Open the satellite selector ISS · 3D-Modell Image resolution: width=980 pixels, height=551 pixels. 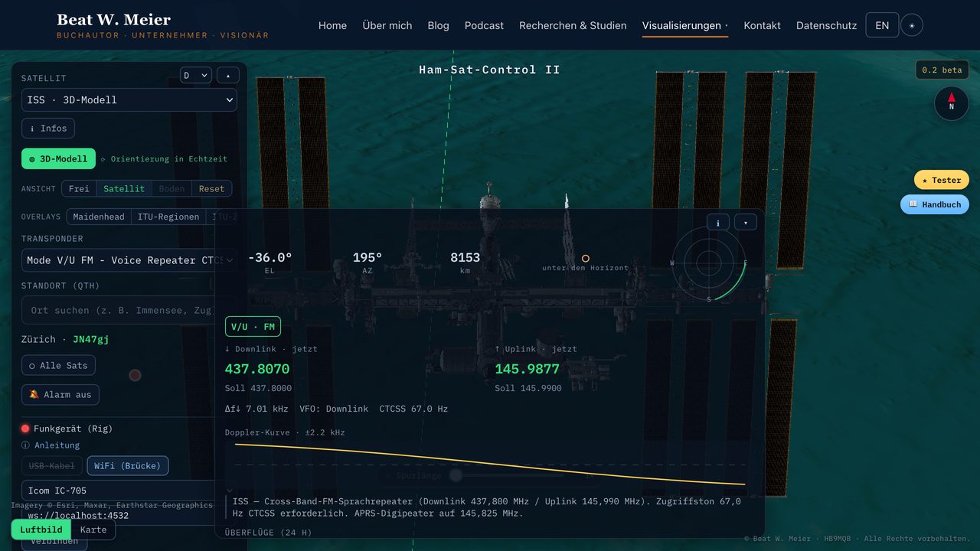129,99
